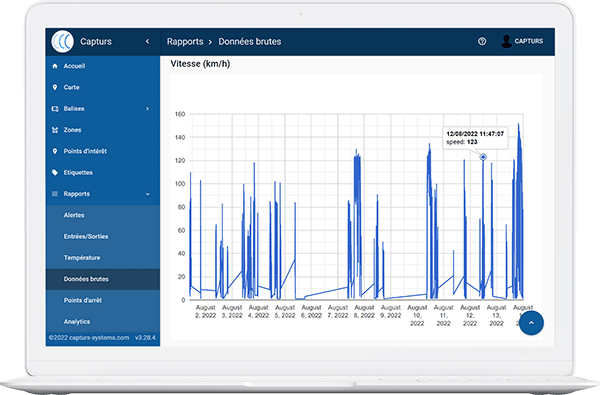600x395 pixels.
Task: Click the August 8, 2022 axis label
Action: pos(364,312)
